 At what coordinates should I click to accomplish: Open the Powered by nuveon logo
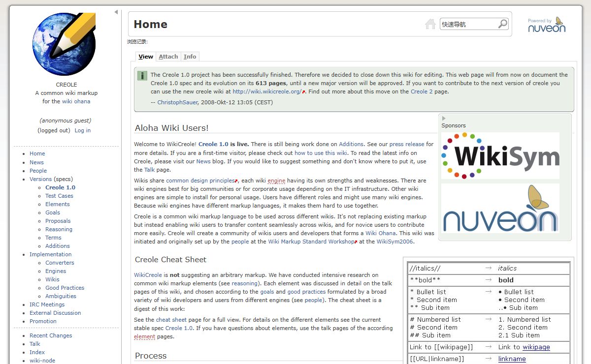click(x=547, y=25)
